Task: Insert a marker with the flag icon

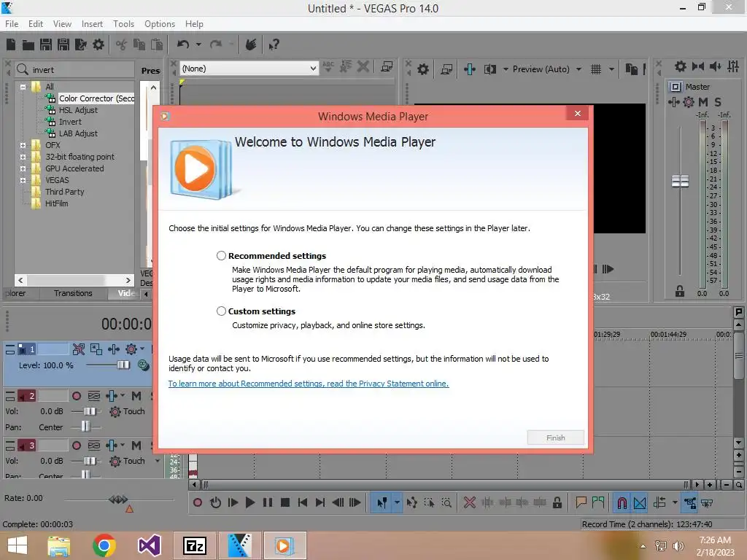Action: [x=581, y=503]
